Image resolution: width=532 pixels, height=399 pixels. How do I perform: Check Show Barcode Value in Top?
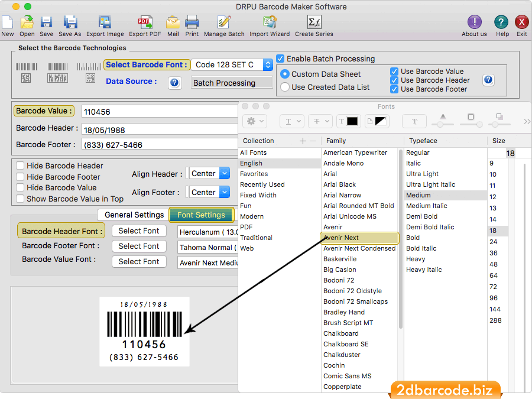point(20,199)
